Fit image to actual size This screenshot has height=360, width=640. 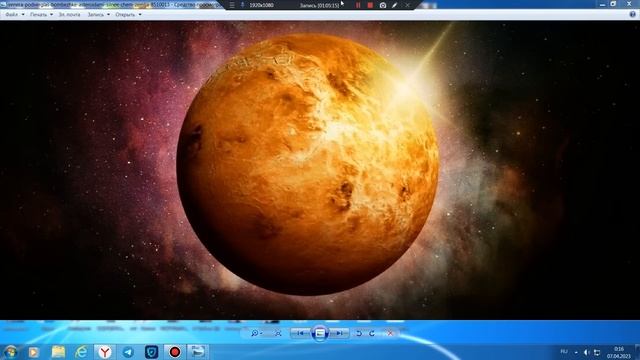click(x=278, y=333)
